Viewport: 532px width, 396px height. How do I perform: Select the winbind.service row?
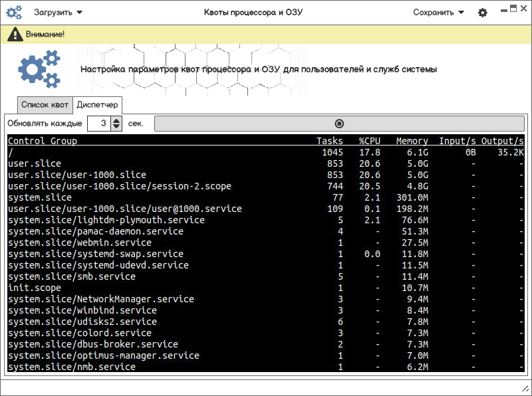pyautogui.click(x=265, y=310)
